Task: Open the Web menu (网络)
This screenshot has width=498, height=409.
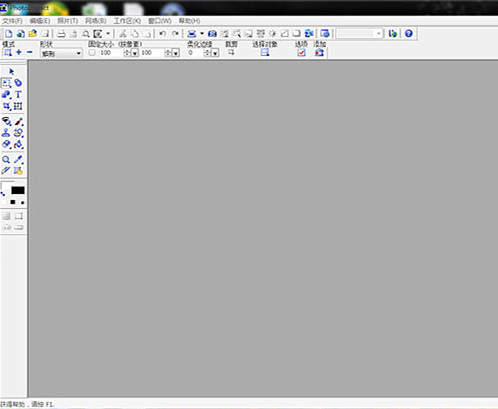Action: click(x=96, y=21)
